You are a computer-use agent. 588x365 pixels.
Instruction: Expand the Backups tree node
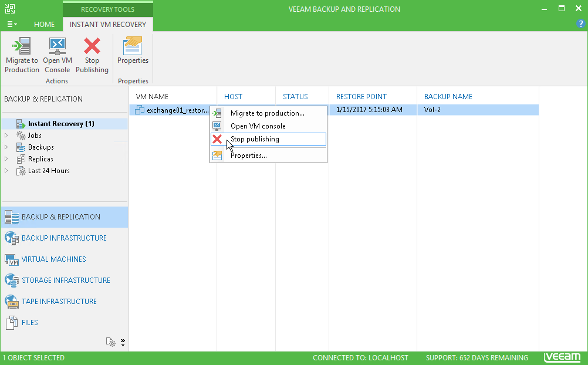6,147
